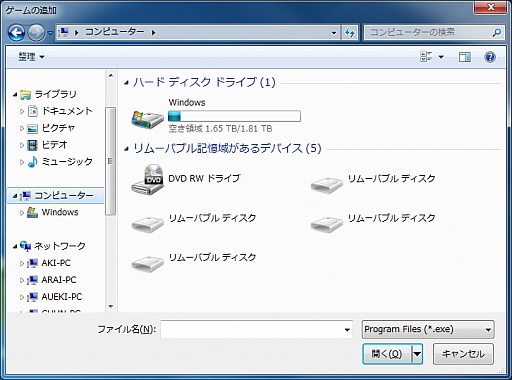The width and height of the screenshot is (512, 380).
Task: Open the 整理 menu
Action: click(31, 57)
